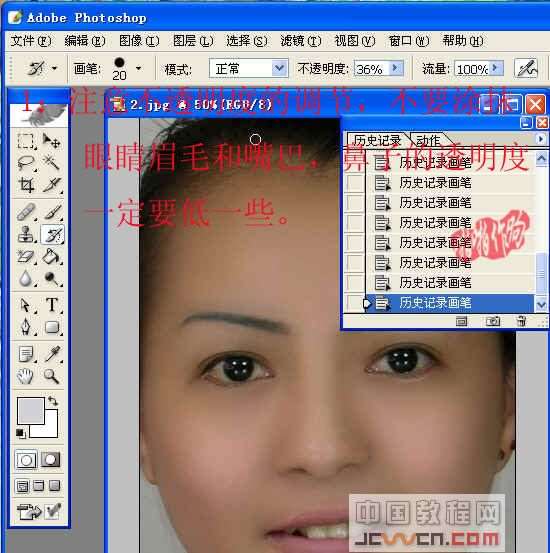Select the Healing Brush tool
Viewport: 550px width, 553px height.
tap(26, 212)
